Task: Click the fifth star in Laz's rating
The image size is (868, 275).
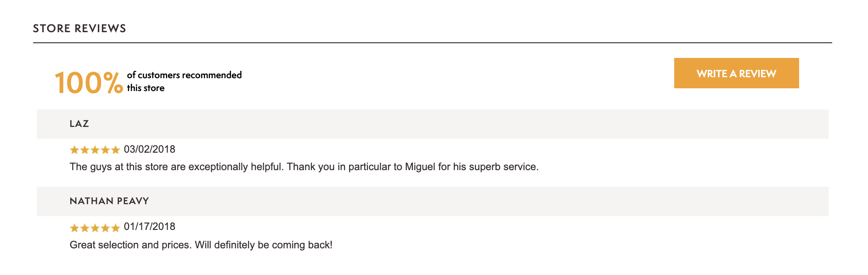Action: (115, 150)
